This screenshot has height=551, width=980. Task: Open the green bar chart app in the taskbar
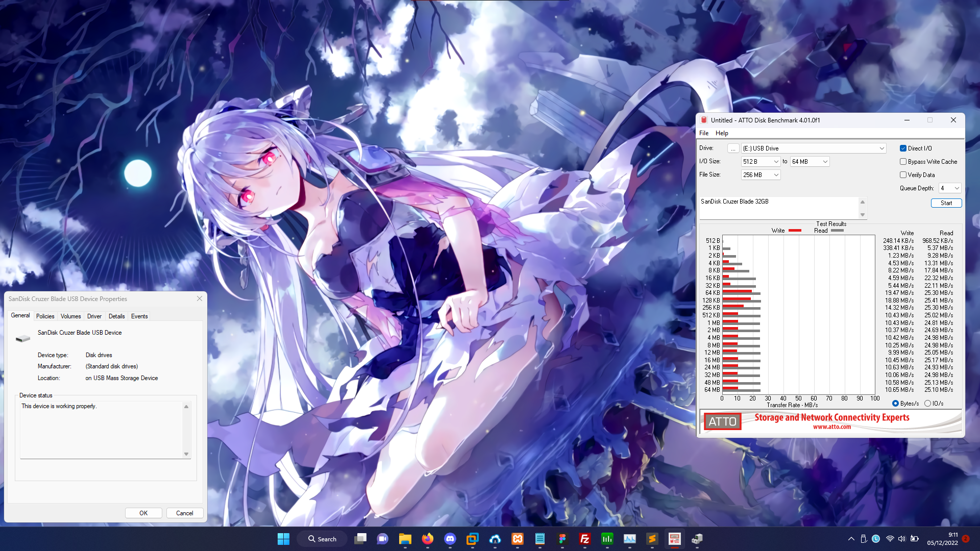tap(607, 539)
